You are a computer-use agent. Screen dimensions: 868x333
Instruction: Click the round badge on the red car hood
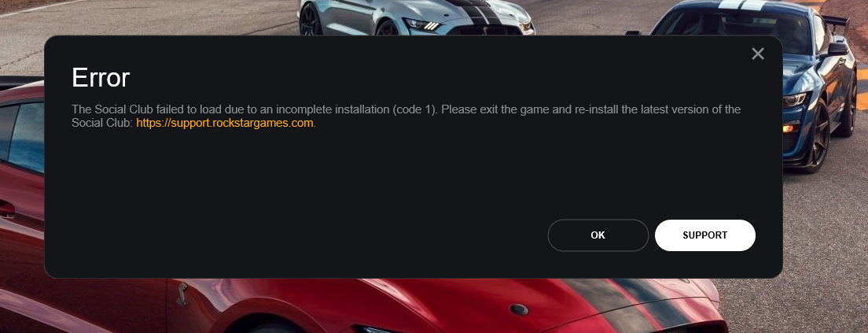519,309
